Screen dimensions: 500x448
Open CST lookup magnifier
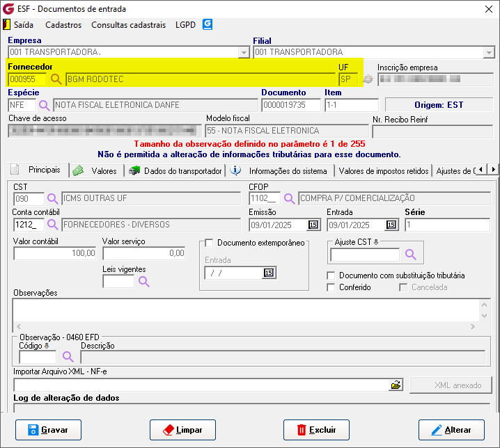[x=53, y=199]
